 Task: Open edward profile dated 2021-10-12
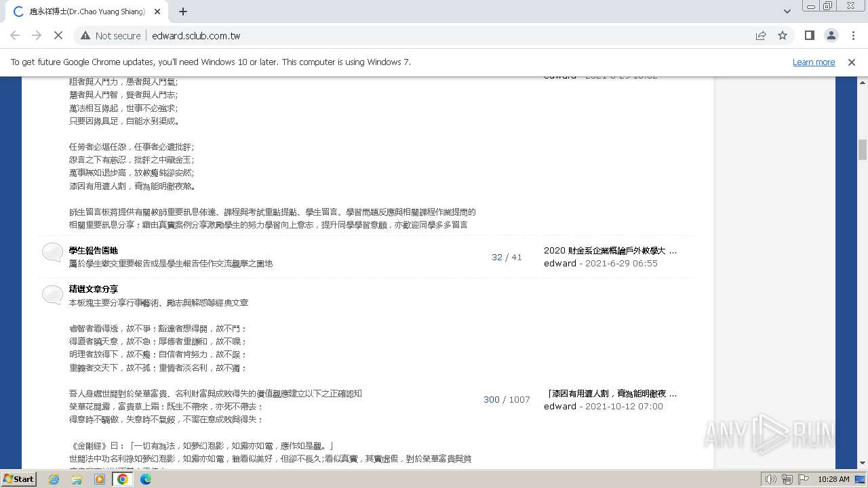[x=560, y=406]
